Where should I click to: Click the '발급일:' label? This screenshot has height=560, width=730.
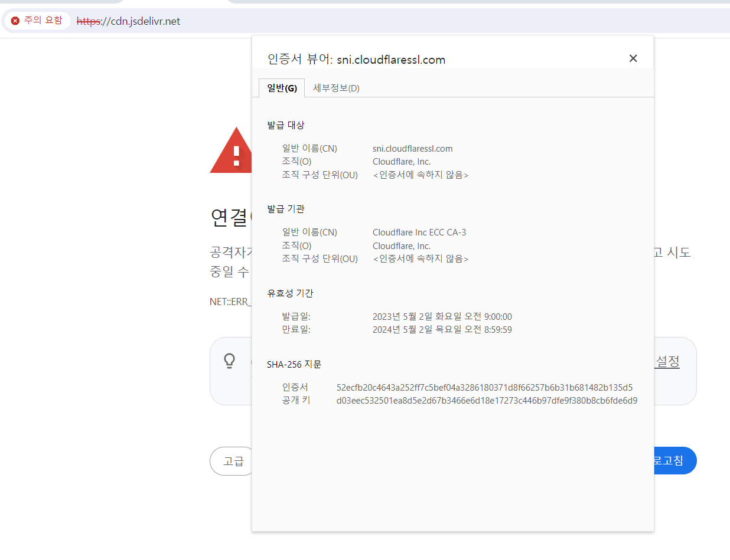point(296,317)
